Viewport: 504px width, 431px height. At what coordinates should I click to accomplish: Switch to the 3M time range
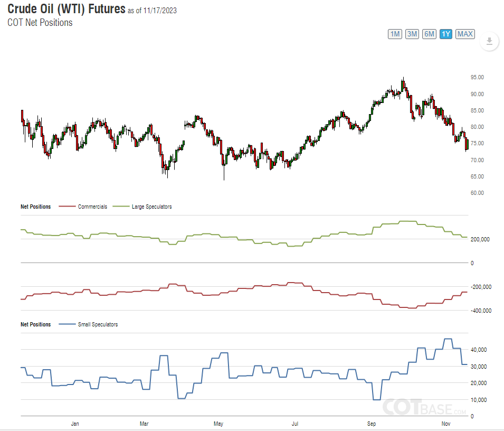tap(412, 34)
